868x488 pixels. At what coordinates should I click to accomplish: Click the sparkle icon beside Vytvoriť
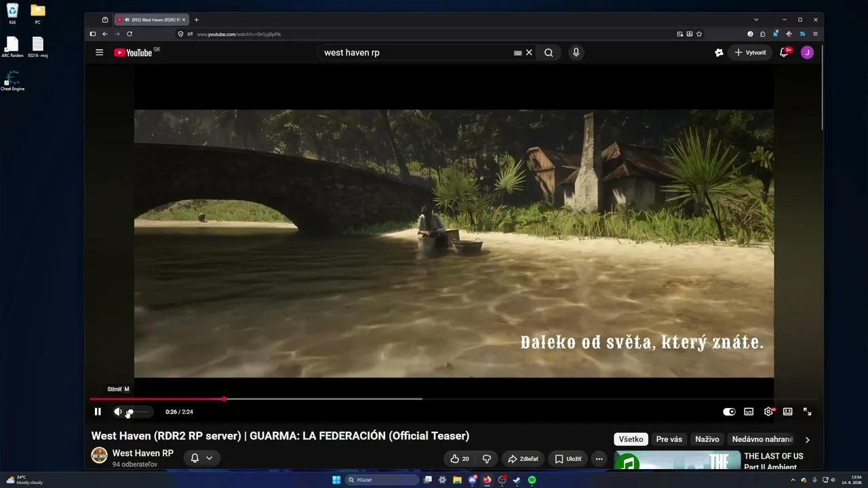coord(719,52)
